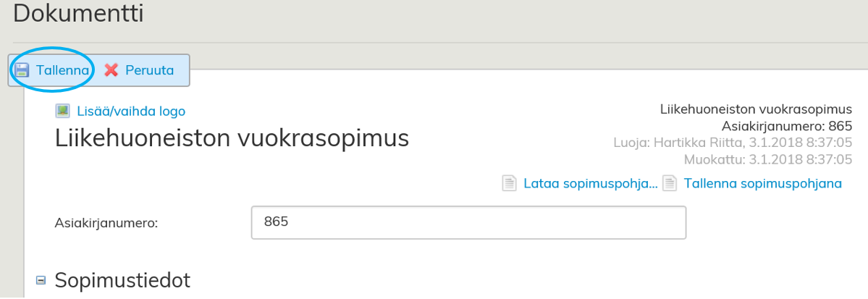
Task: Click the Luoja: Hartikka Riitta line
Action: 732,142
